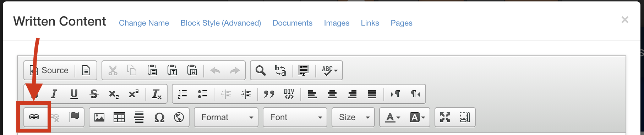
Task: Center align text
Action: (x=332, y=94)
